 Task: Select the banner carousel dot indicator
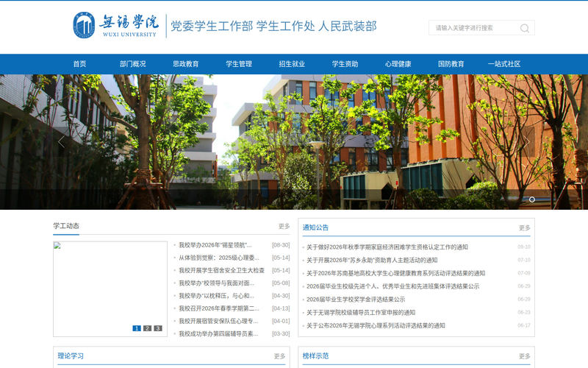tap(531, 199)
